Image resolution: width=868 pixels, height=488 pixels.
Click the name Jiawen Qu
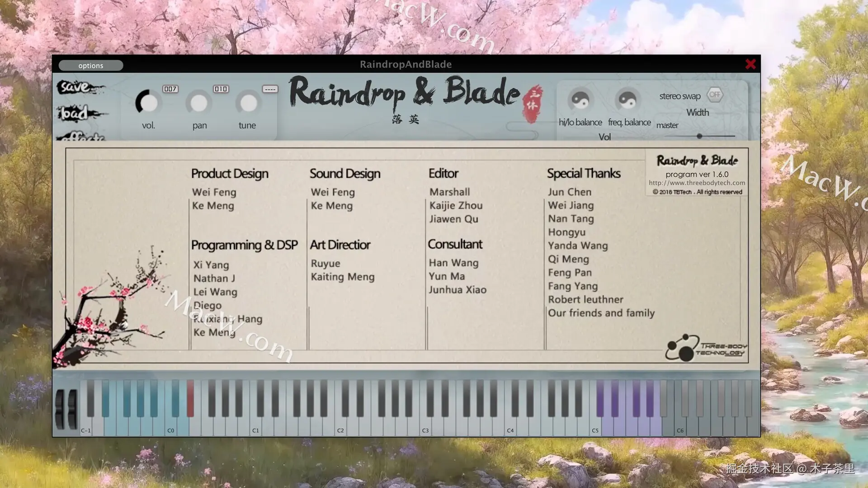[x=454, y=219]
